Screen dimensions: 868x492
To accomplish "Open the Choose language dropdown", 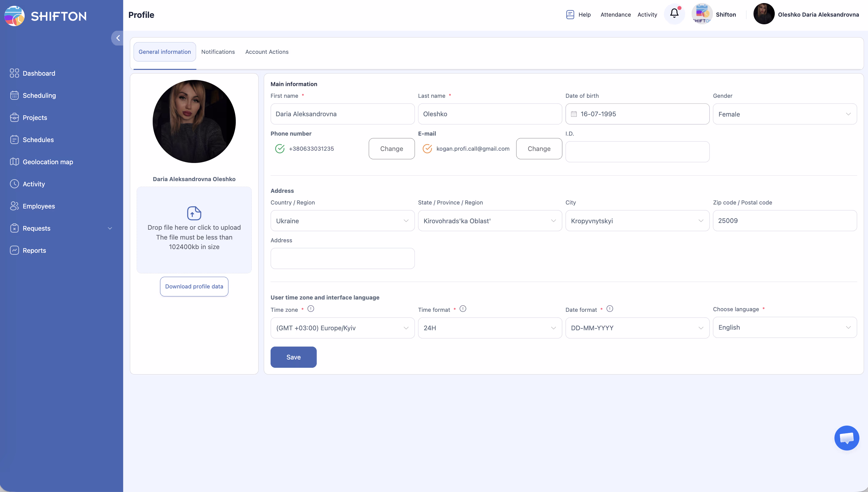I will pos(785,327).
